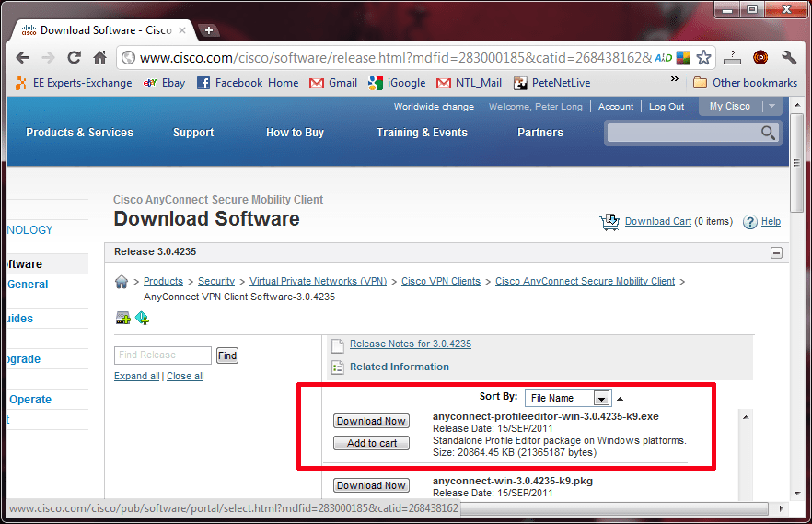Viewport: 812px width, 524px height.
Task: Collapse the Release 3.0.4235 panel
Action: tap(776, 252)
